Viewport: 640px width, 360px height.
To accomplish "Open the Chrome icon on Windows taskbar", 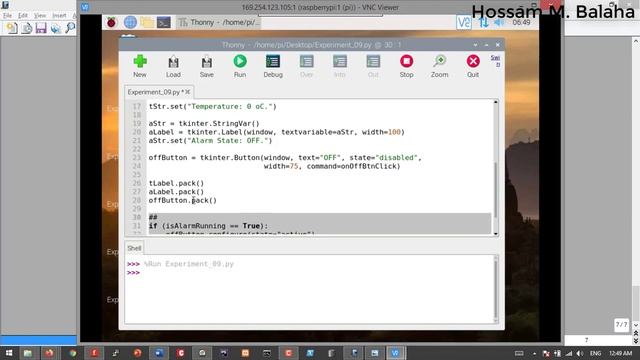I will (x=73, y=353).
